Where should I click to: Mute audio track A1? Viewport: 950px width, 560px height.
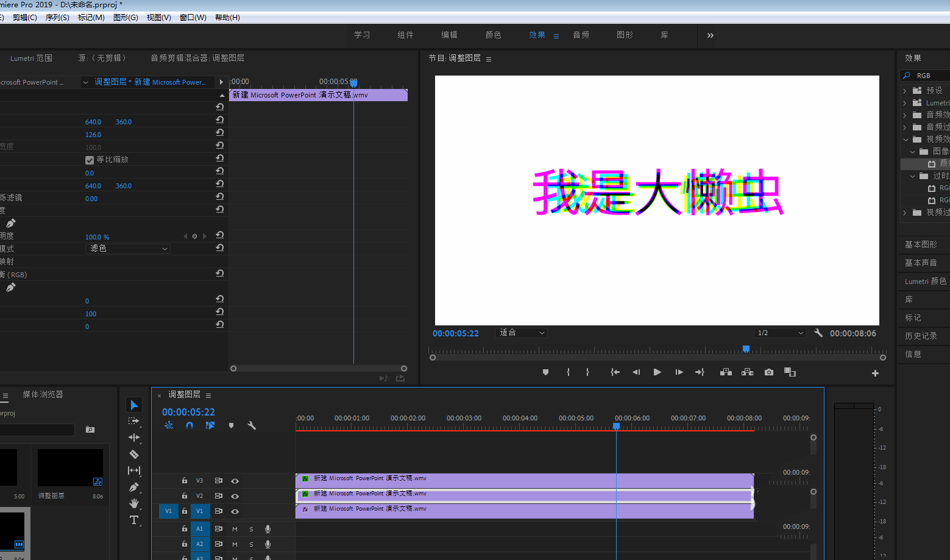[x=235, y=529]
